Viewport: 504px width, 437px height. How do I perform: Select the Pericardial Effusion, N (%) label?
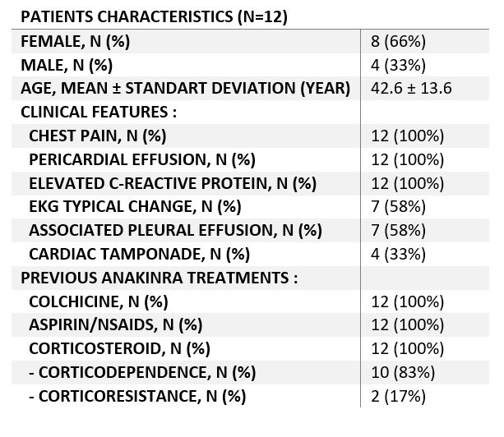point(142,159)
